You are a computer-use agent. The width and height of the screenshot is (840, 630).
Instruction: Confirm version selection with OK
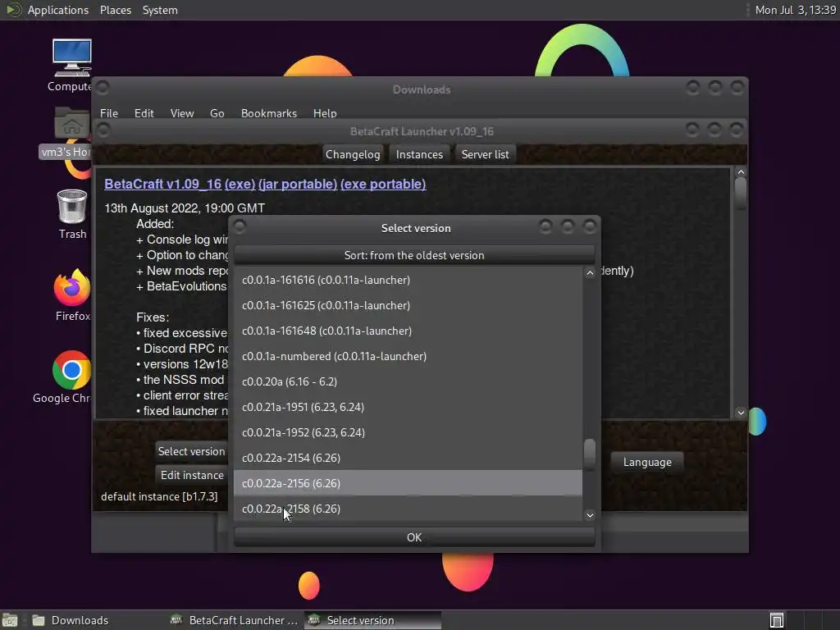pyautogui.click(x=414, y=537)
